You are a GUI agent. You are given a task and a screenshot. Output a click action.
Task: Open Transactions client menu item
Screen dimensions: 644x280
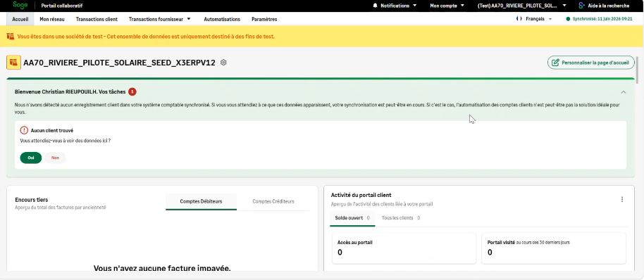pos(97,19)
